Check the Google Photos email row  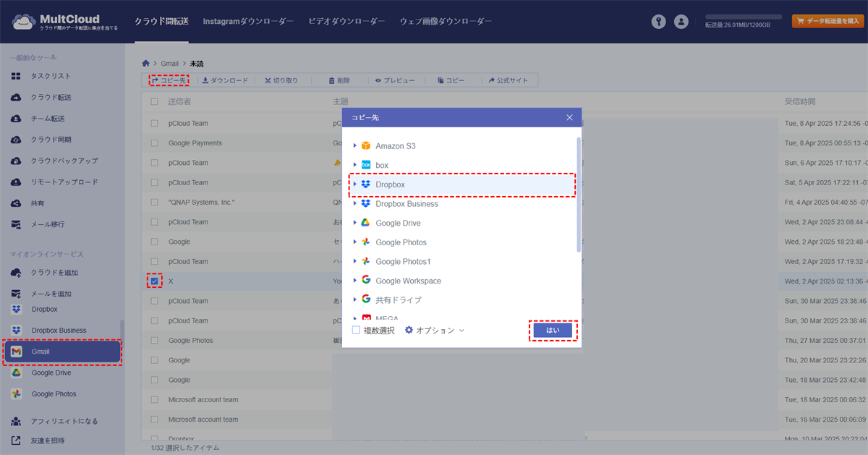point(154,340)
